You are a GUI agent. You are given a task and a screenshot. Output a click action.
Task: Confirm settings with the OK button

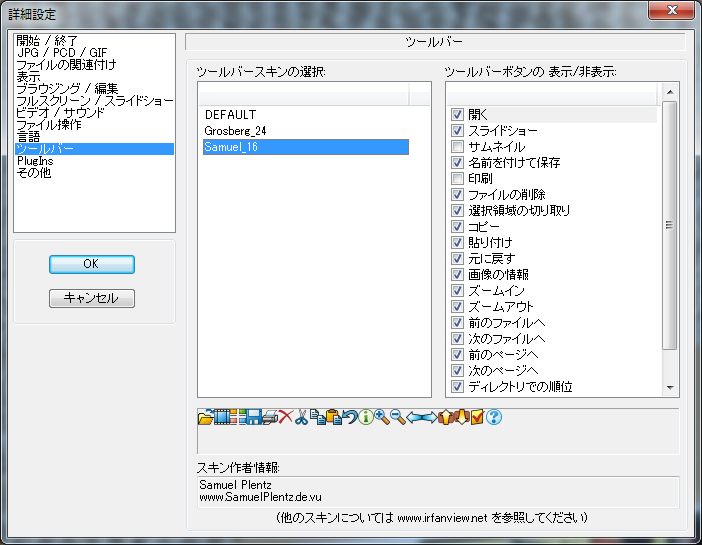pyautogui.click(x=92, y=264)
